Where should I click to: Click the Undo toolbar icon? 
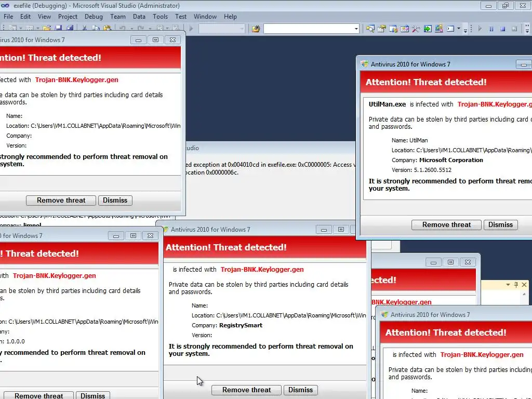tap(122, 28)
